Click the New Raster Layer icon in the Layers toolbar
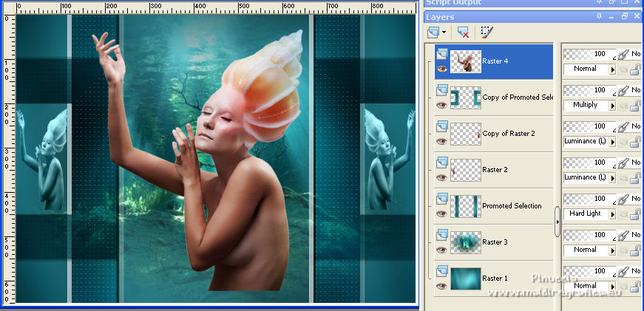 pos(434,33)
